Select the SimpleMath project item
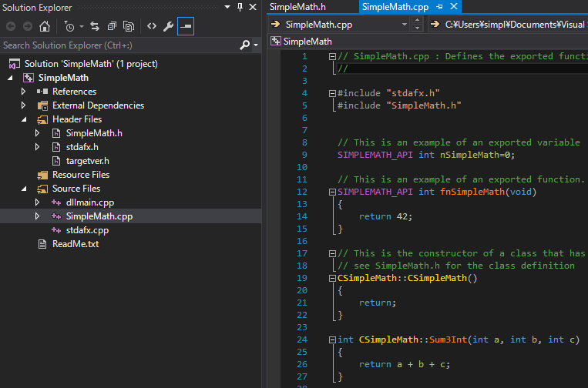This screenshot has height=388, width=588. tap(63, 78)
